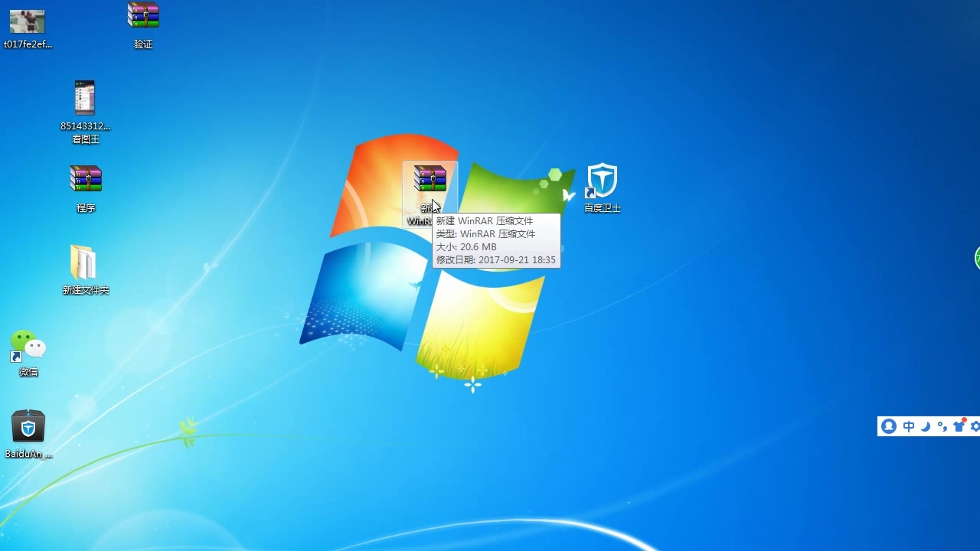Select the 百度卫士 shield shortcut icon
980x551 pixels.
click(603, 181)
